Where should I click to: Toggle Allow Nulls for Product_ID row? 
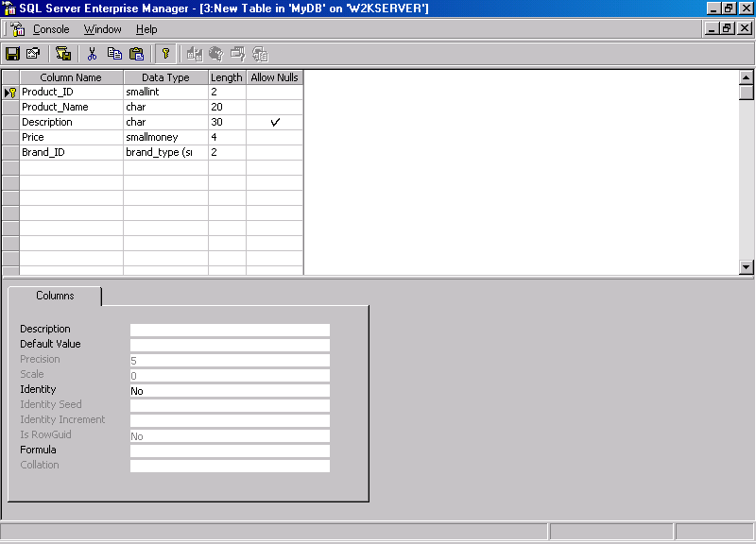(275, 92)
